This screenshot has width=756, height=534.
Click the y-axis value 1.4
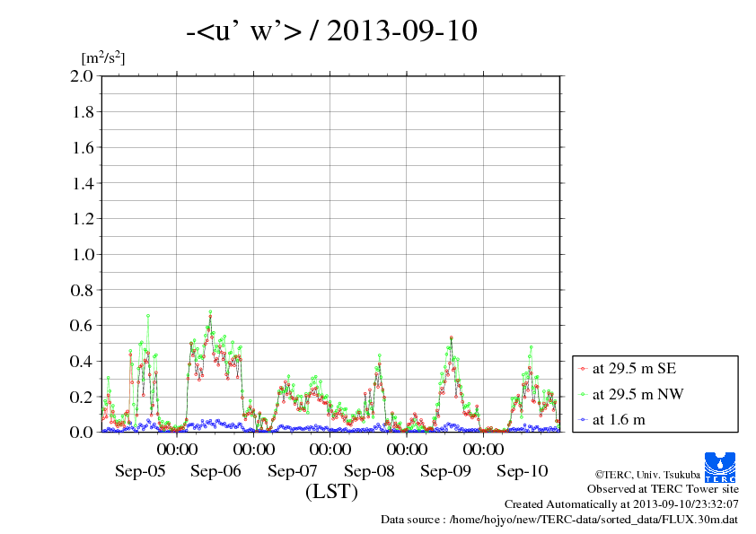(x=82, y=183)
